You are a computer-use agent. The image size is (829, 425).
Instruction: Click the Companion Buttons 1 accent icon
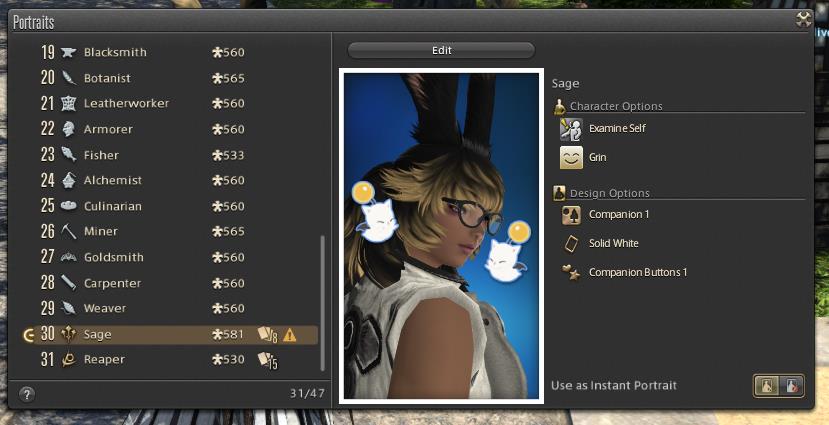click(x=570, y=272)
